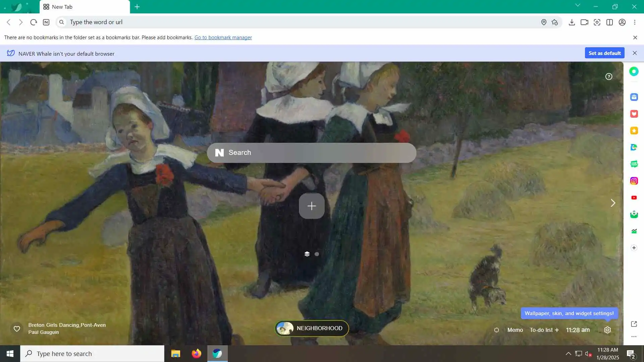Toggle bookmark star in address bar

(555, 22)
